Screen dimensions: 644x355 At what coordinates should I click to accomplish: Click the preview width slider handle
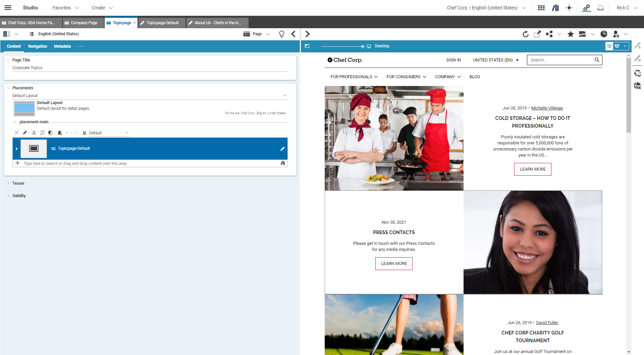(x=363, y=46)
